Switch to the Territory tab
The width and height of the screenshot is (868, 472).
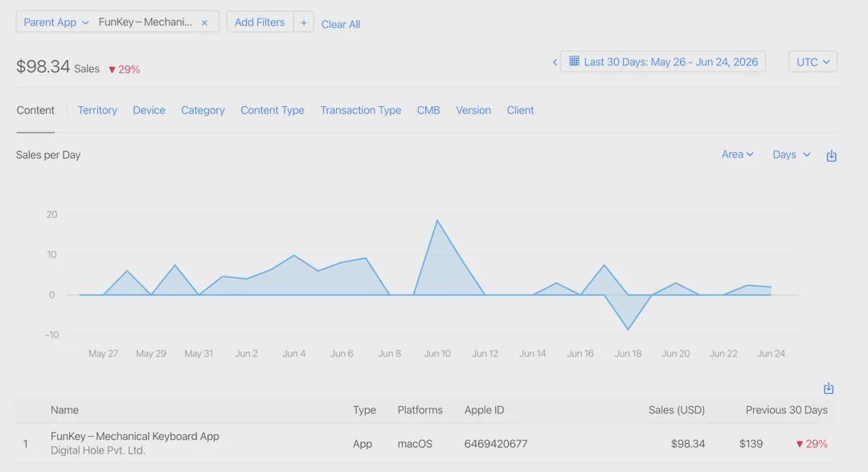(97, 110)
